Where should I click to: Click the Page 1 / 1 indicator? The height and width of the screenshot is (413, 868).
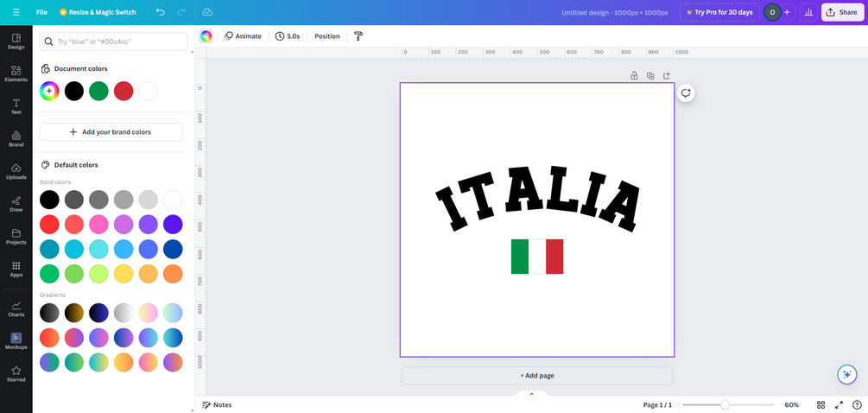[657, 404]
